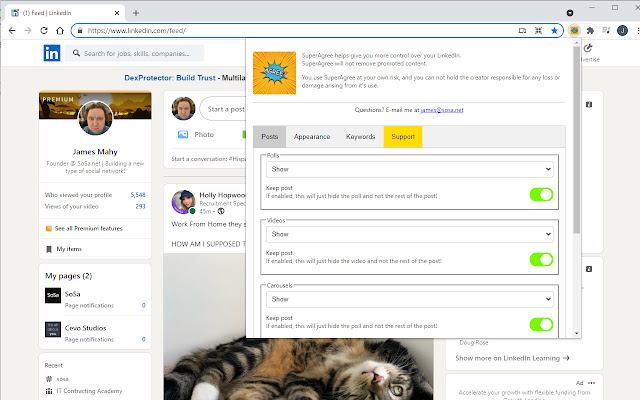The image size is (640, 400).
Task: Click the sosa hashtag recent item
Action: (62, 379)
